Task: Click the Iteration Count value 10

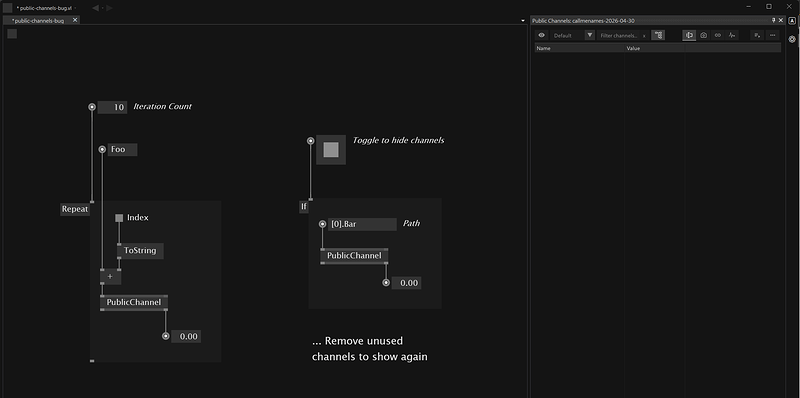Action: (x=112, y=107)
